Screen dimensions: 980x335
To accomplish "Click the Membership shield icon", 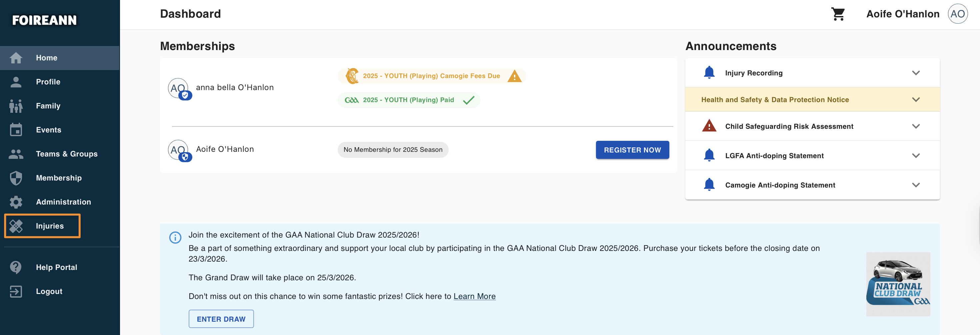I will pos(16,178).
